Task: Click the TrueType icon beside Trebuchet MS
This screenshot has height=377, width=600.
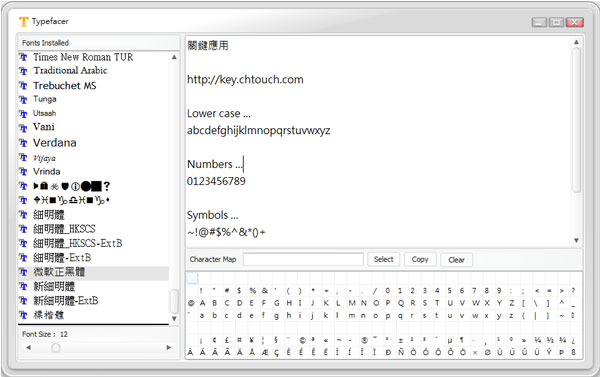Action: click(23, 85)
